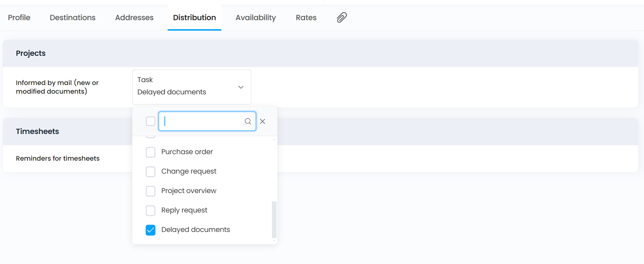The image size is (644, 264).
Task: Collapse the Informed by mail dropdown
Action: point(241,87)
